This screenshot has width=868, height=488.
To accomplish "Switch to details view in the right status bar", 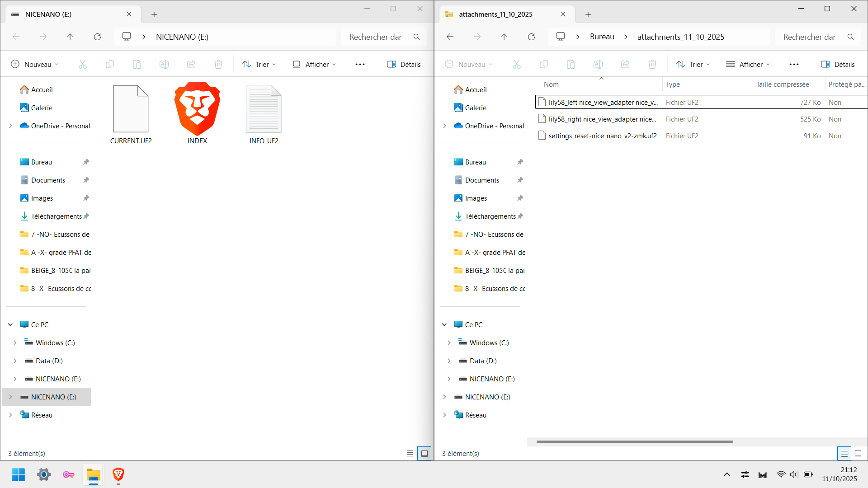I will click(x=844, y=453).
